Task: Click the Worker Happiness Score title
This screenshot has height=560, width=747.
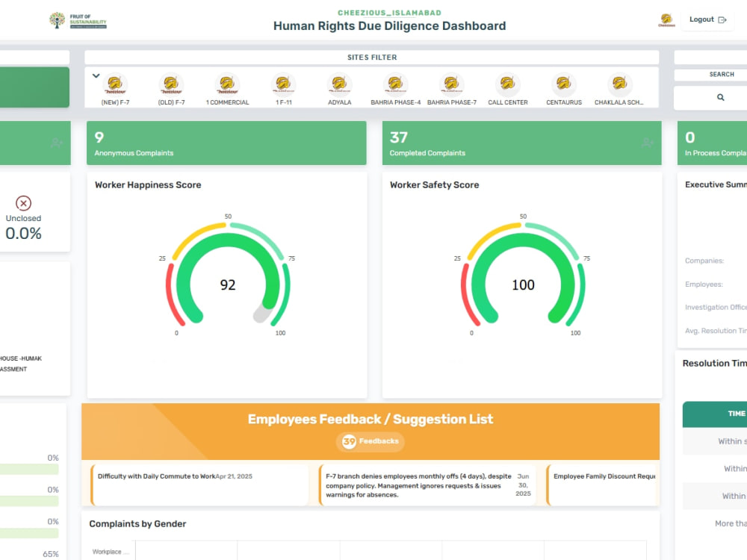Action: [148, 184]
